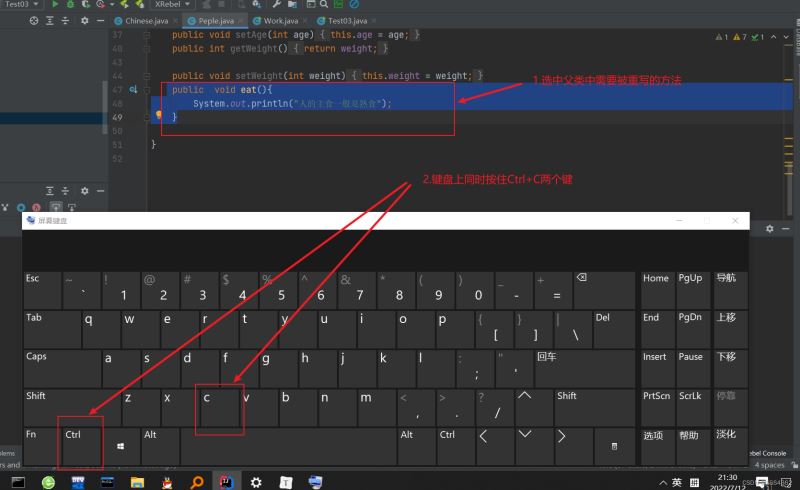The height and width of the screenshot is (490, 800).
Task: Toggle the Caps key on the on-screen keyboard
Action: point(60,367)
